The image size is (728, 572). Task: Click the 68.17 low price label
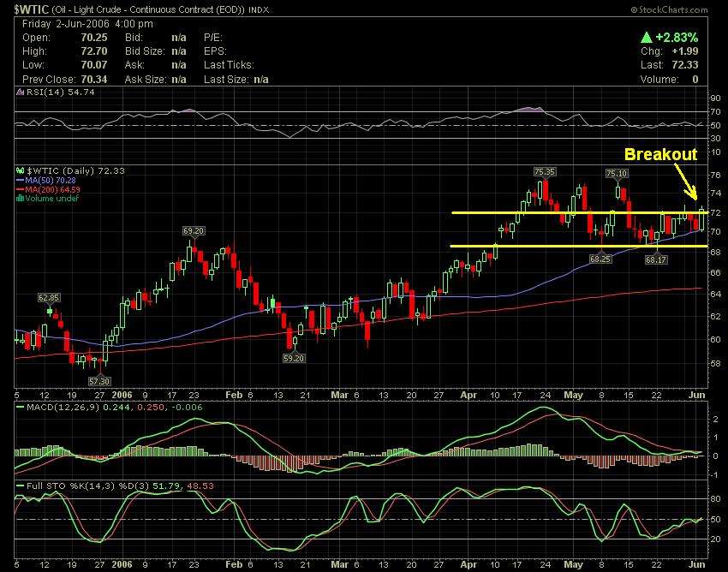pos(656,260)
